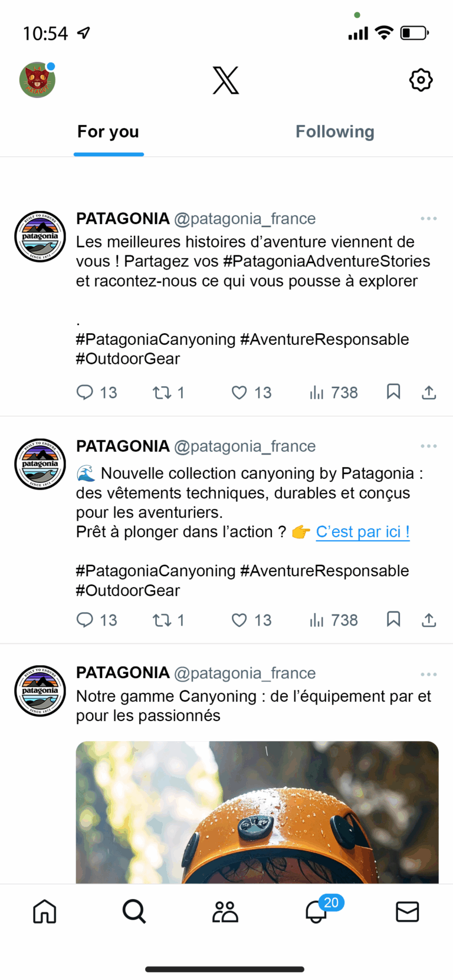
Task: Share the first Patagonia post
Action: [429, 393]
